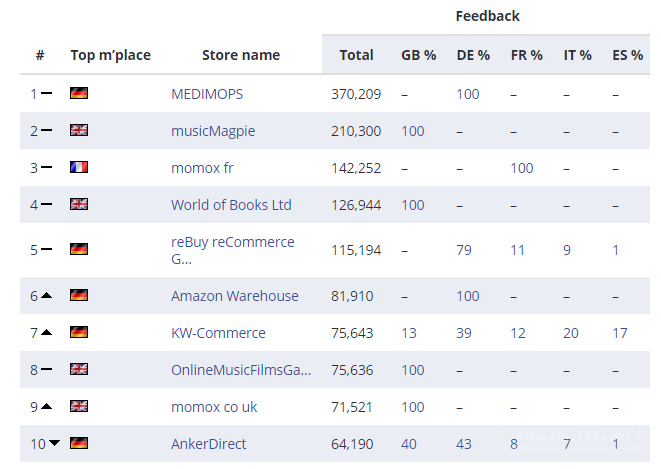Click the no-change dash at rank 4
This screenshot has width=661, height=469.
(47, 204)
